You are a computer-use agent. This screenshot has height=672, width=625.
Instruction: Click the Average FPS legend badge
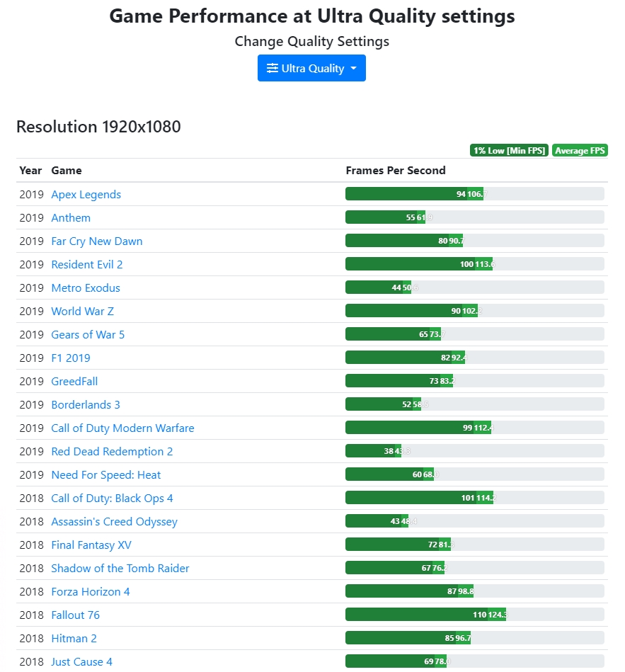coord(580,150)
